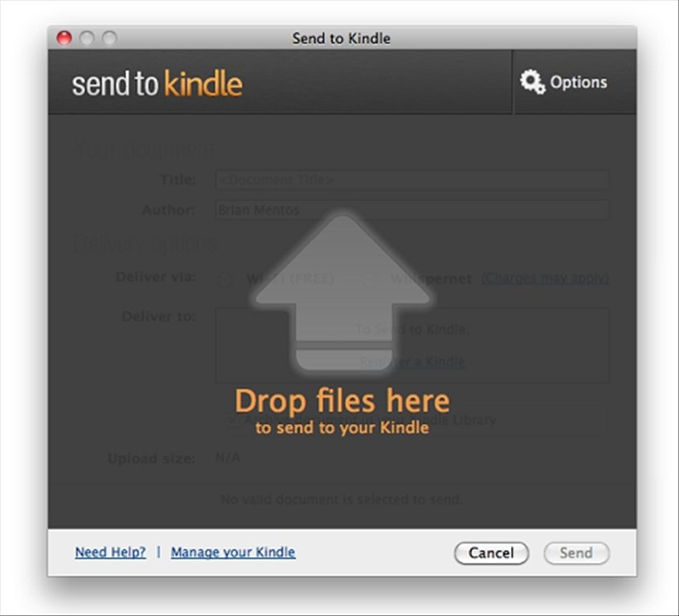Image resolution: width=679 pixels, height=616 pixels.
Task: Click the Cancel button
Action: pos(492,553)
